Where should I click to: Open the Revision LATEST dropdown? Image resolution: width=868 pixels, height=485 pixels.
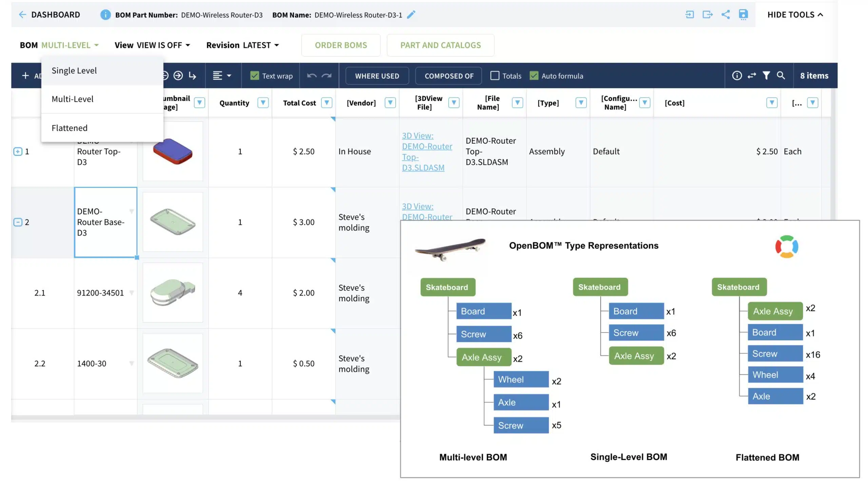point(242,45)
